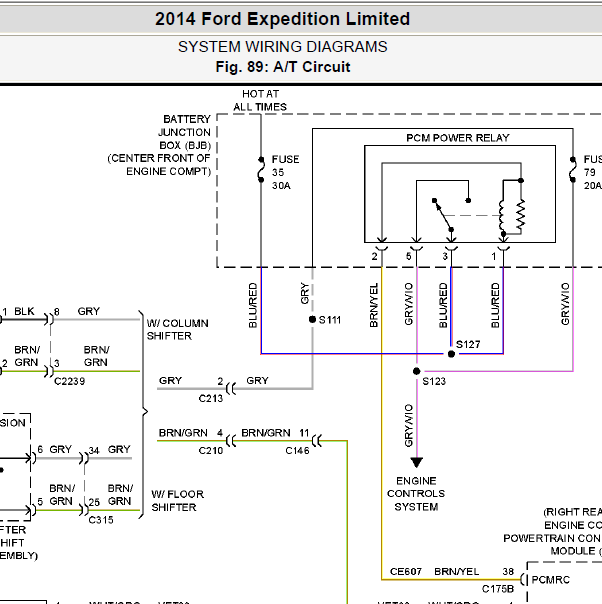This screenshot has height=604, width=602.
Task: Click the "W/ FLOOR SHIFTER" label
Action: pyautogui.click(x=178, y=501)
